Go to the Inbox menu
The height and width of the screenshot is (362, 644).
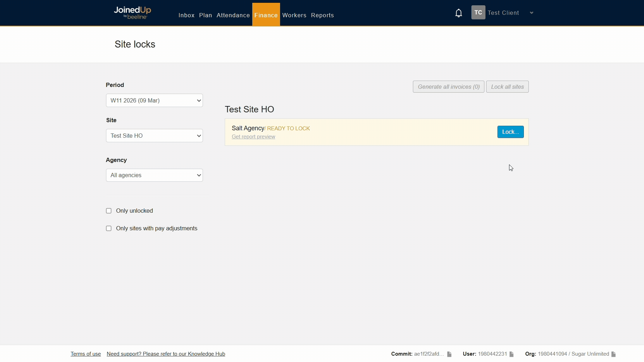(x=186, y=15)
